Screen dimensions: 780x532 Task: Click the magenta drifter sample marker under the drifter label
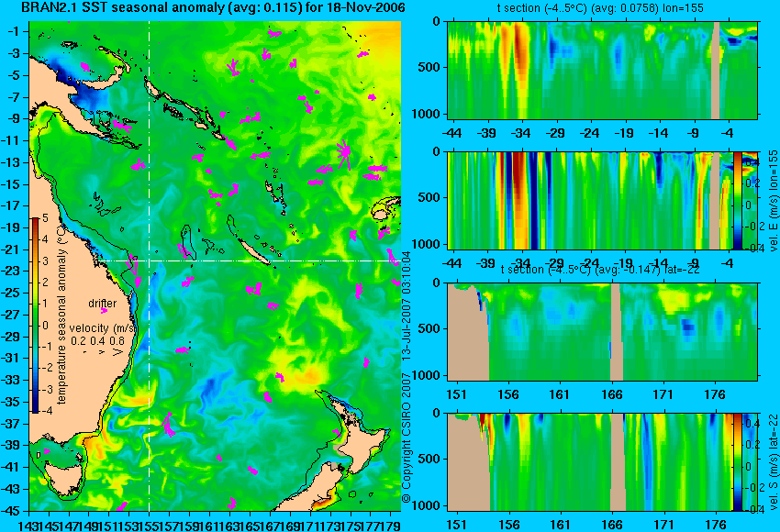[104, 311]
